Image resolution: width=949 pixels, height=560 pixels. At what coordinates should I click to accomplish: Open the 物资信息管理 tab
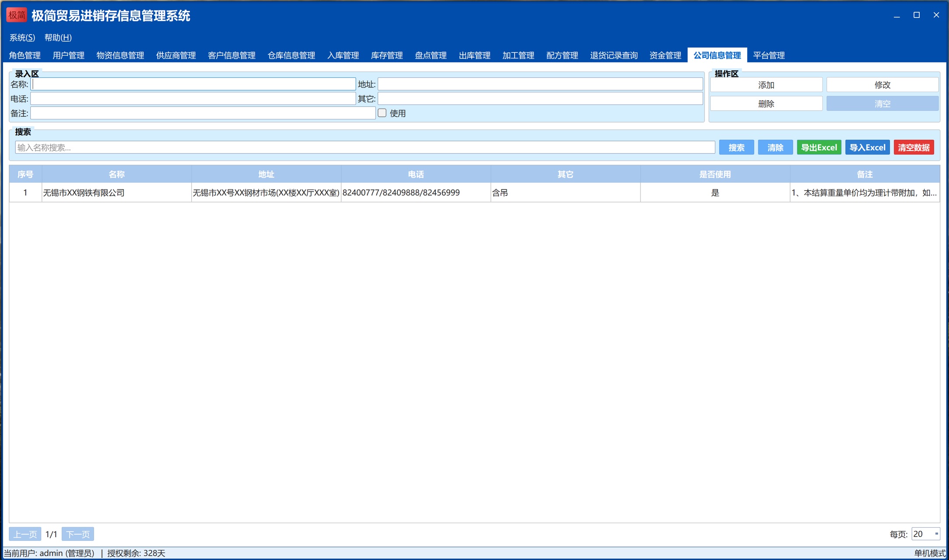coord(120,55)
